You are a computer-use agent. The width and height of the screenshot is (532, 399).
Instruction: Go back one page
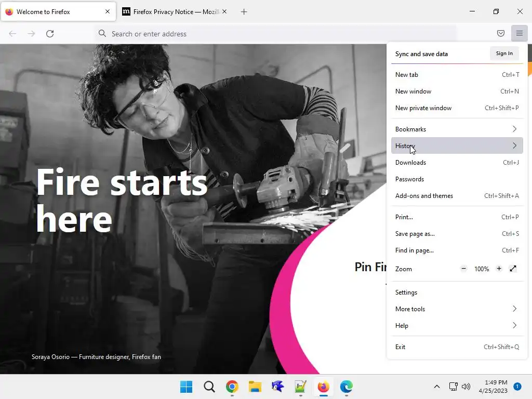[12, 34]
